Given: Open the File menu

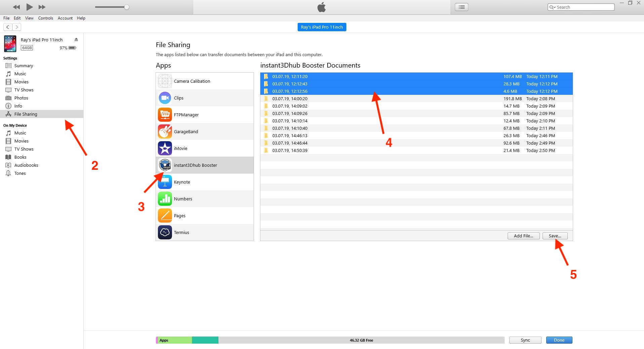Looking at the screenshot, I should [x=6, y=18].
